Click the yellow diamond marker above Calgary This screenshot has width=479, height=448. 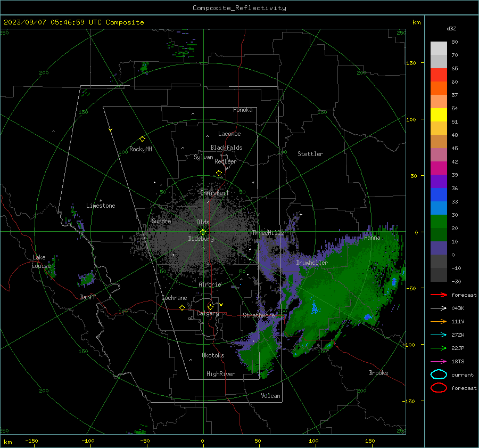210,307
